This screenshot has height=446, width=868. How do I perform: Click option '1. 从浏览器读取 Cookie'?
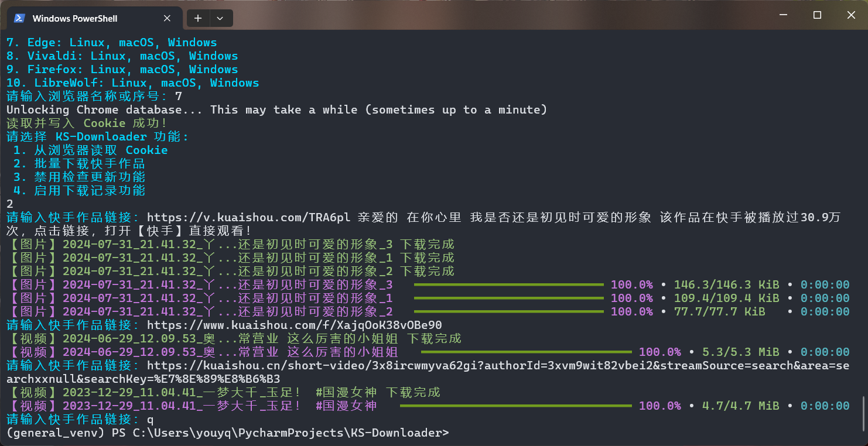click(91, 150)
